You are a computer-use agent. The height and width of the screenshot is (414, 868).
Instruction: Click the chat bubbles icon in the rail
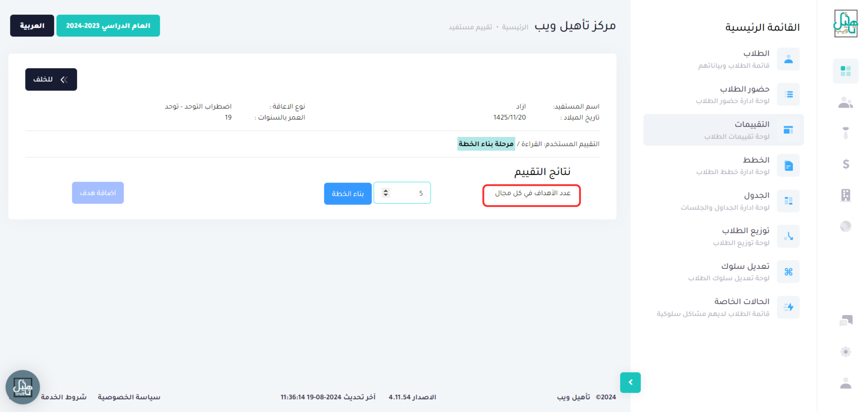click(845, 321)
